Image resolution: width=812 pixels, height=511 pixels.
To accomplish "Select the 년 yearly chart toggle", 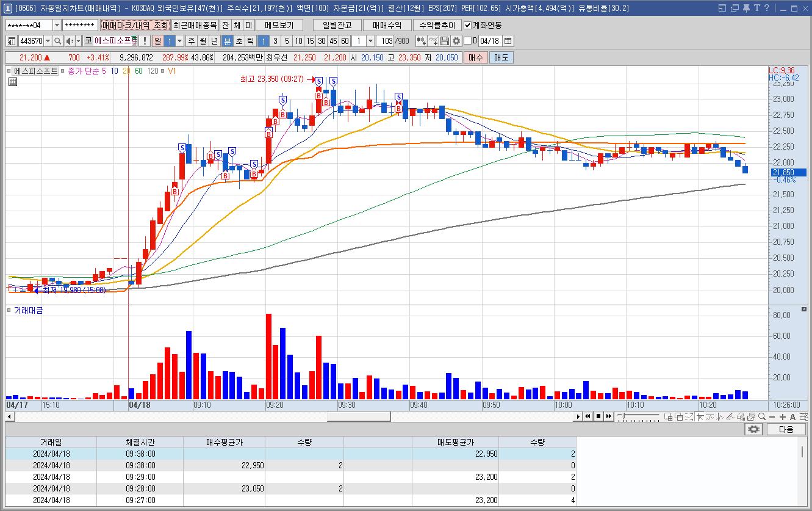I will pyautogui.click(x=214, y=41).
